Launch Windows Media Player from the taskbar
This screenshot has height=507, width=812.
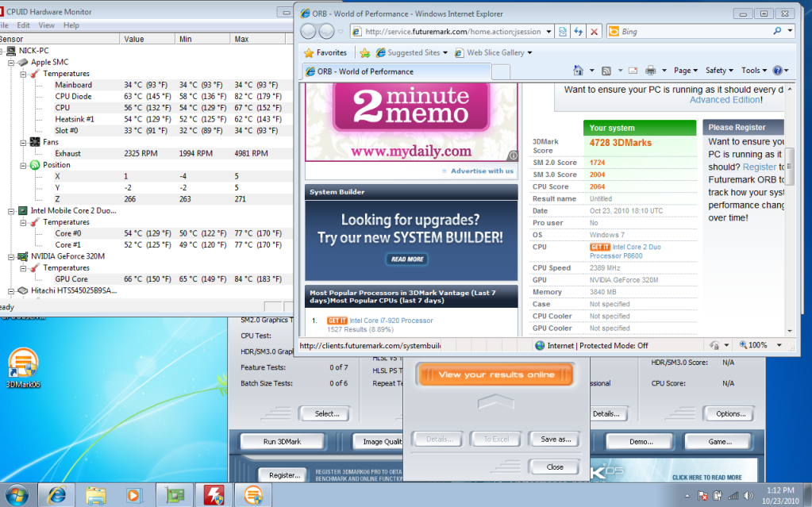click(x=135, y=496)
